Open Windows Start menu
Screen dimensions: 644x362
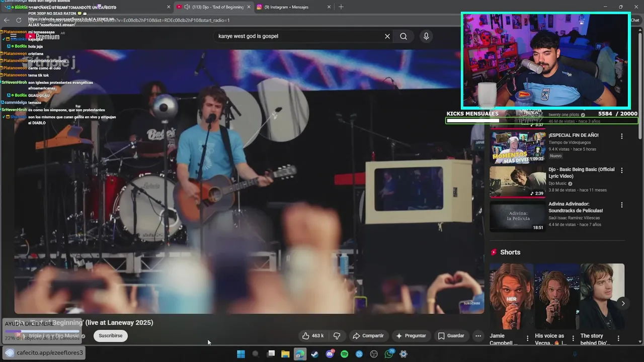[x=240, y=354]
